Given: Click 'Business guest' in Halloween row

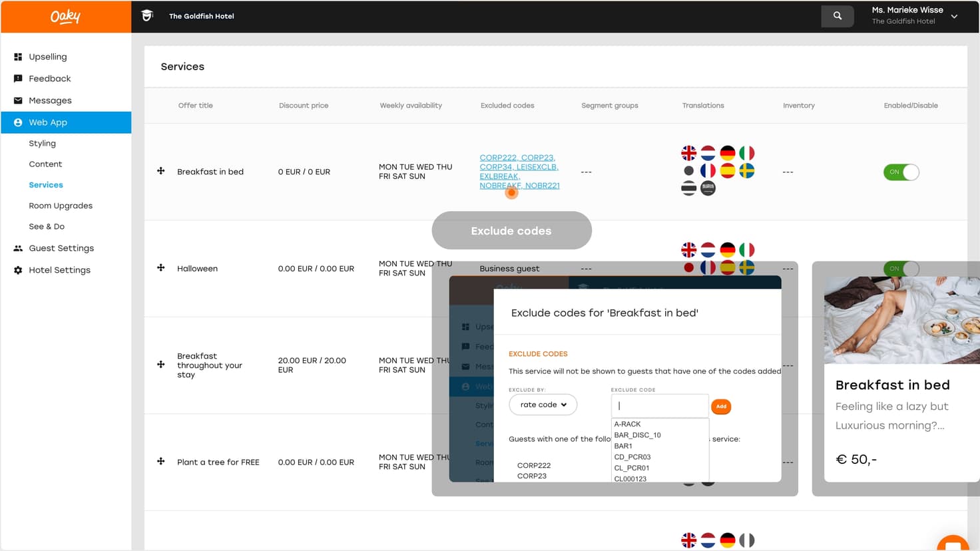Looking at the screenshot, I should tap(509, 268).
